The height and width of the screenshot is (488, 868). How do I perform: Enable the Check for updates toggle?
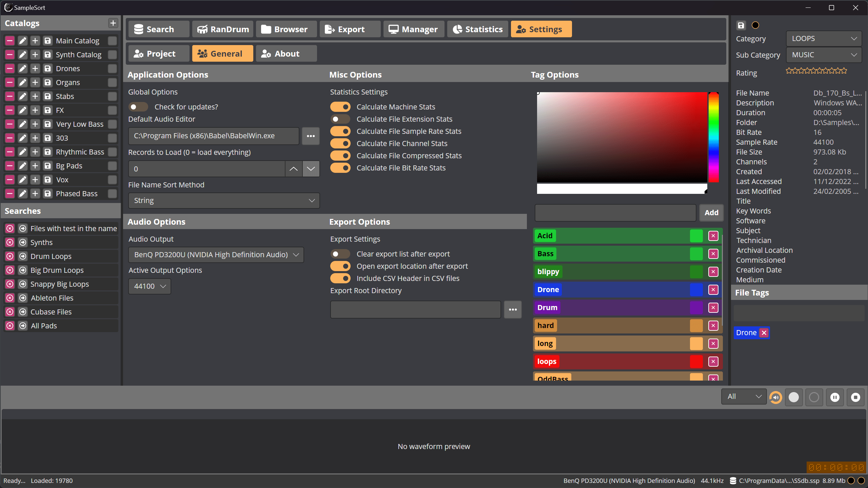(138, 107)
